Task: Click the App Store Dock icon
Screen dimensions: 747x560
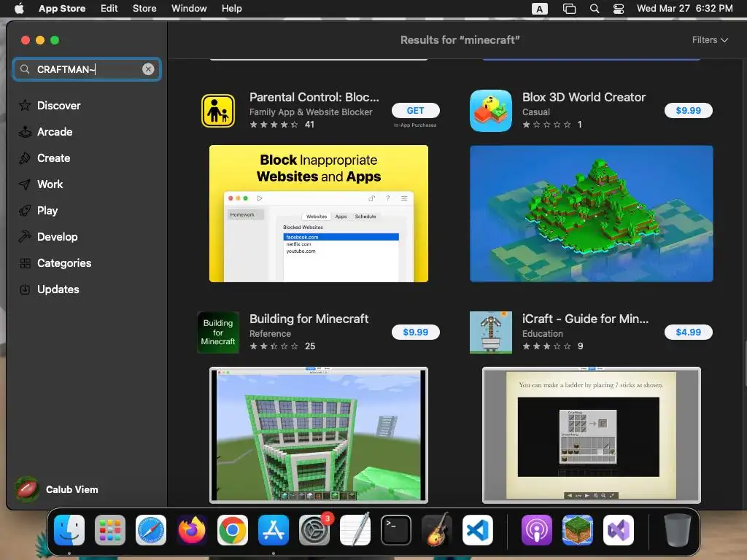Action: pyautogui.click(x=274, y=530)
